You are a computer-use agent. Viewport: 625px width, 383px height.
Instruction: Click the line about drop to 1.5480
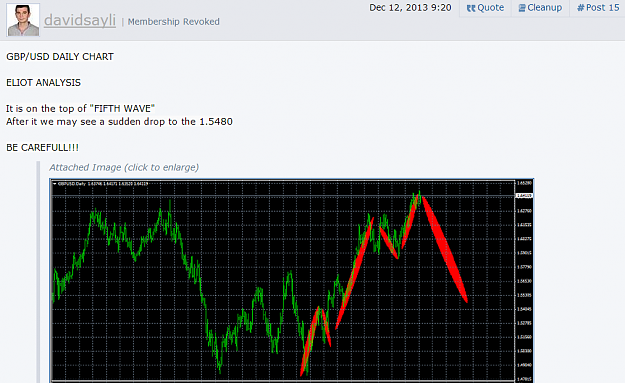[119, 122]
